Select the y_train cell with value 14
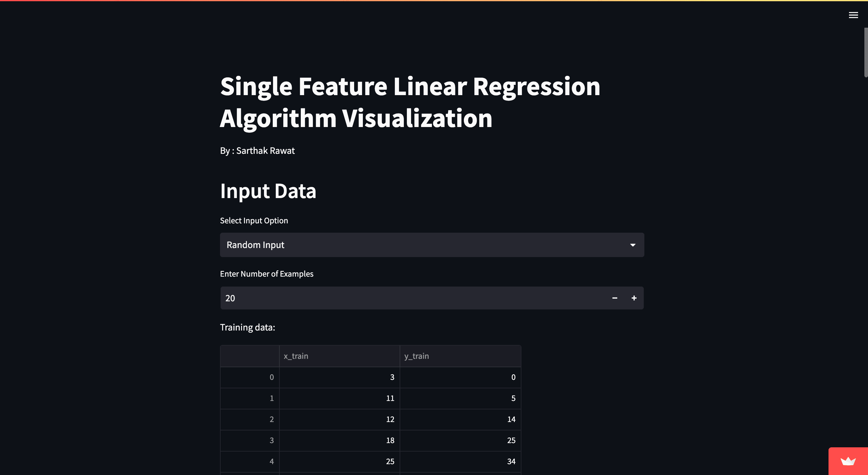 pos(460,419)
